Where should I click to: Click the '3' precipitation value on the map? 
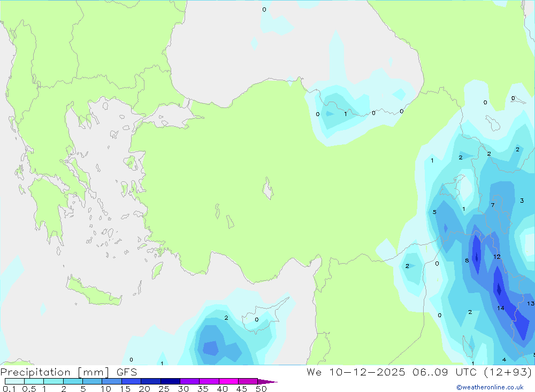point(522,201)
